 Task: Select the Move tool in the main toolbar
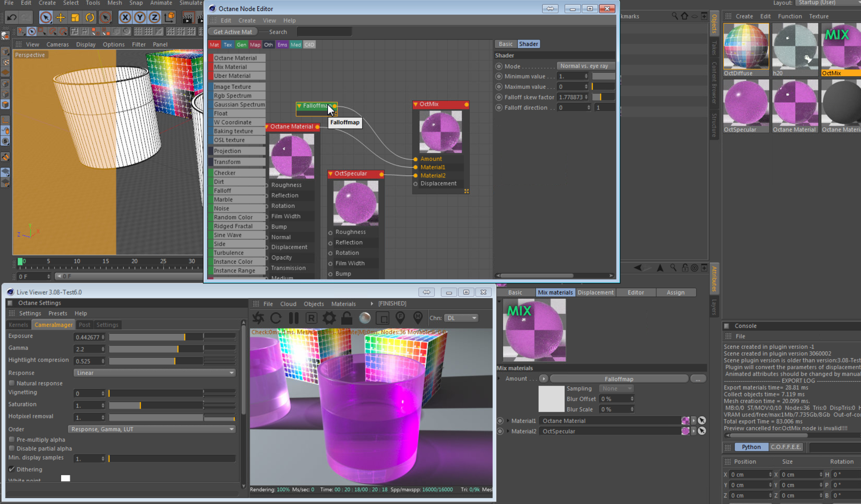60,17
